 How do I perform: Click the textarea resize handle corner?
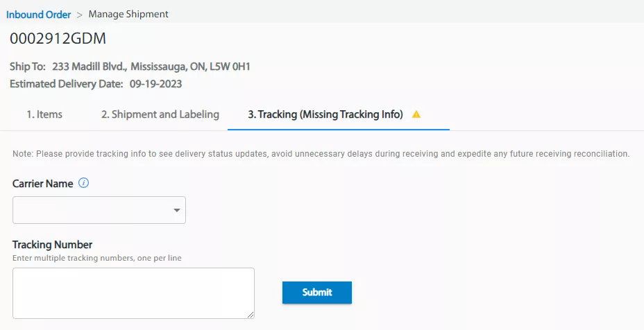pos(251,315)
